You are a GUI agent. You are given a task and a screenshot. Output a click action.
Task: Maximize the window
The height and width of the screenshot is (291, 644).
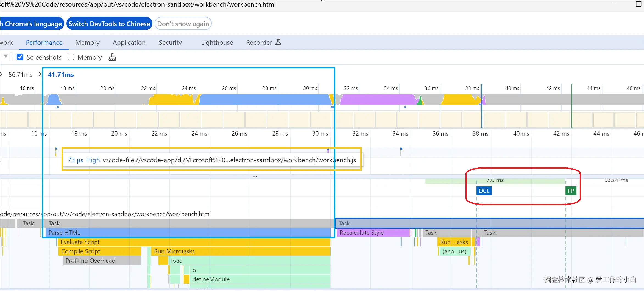click(x=639, y=4)
